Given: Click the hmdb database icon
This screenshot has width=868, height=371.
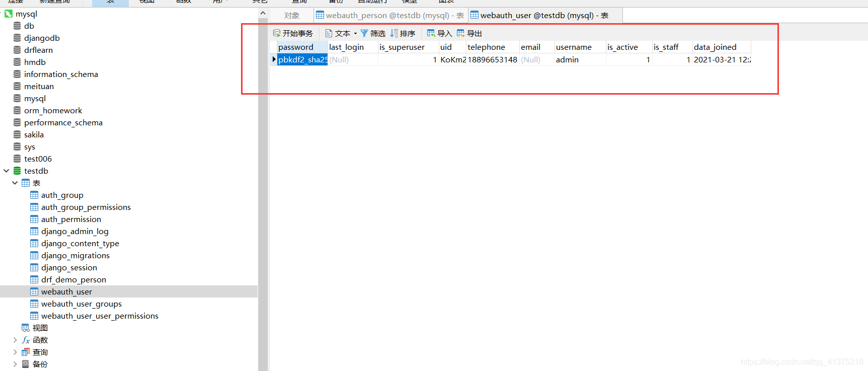Looking at the screenshot, I should 17,62.
